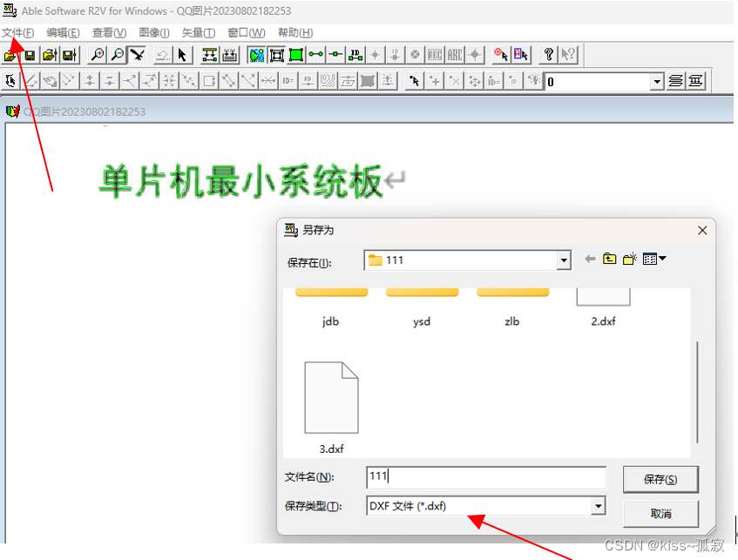Image resolution: width=738 pixels, height=560 pixels.
Task: Click the 文件名 input field
Action: (x=485, y=477)
